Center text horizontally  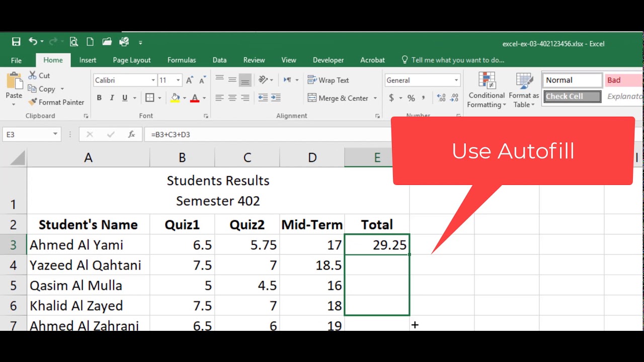click(x=232, y=98)
